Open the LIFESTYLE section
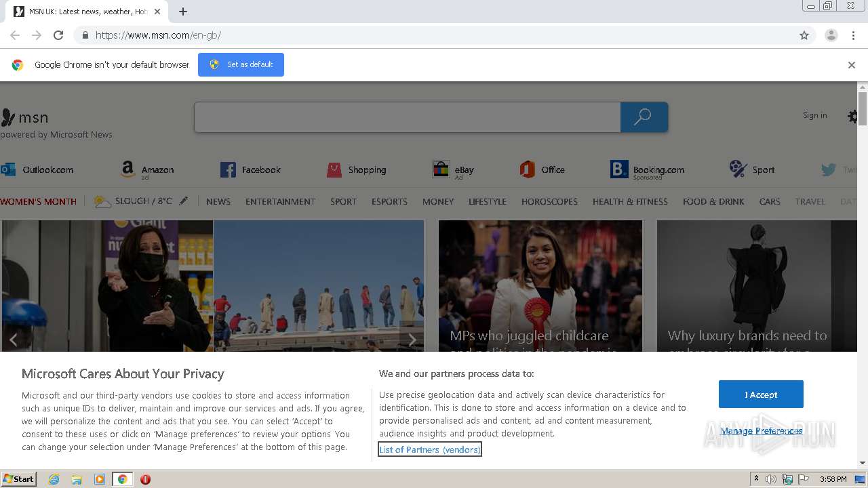 coord(488,201)
